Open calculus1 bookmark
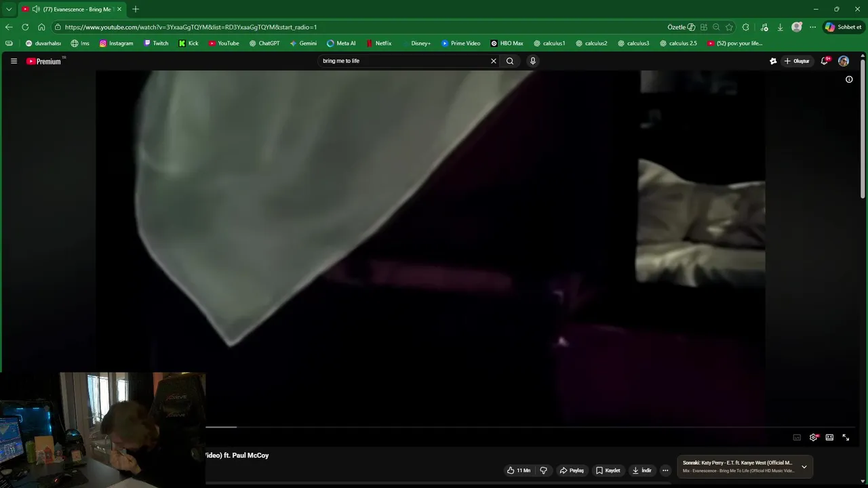This screenshot has height=488, width=868. [x=549, y=43]
